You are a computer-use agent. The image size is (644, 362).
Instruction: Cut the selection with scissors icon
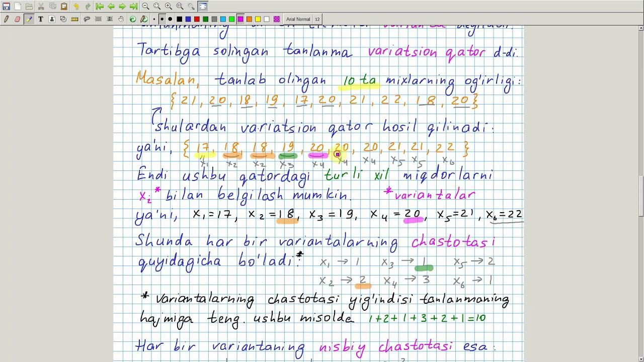coord(41,7)
